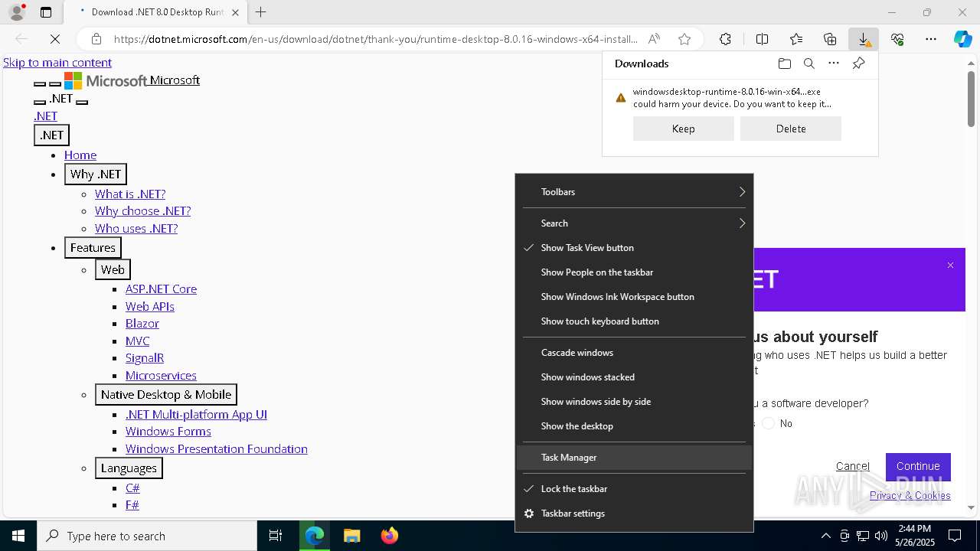Open Taskbar settings
Image resolution: width=980 pixels, height=551 pixels.
pos(634,514)
